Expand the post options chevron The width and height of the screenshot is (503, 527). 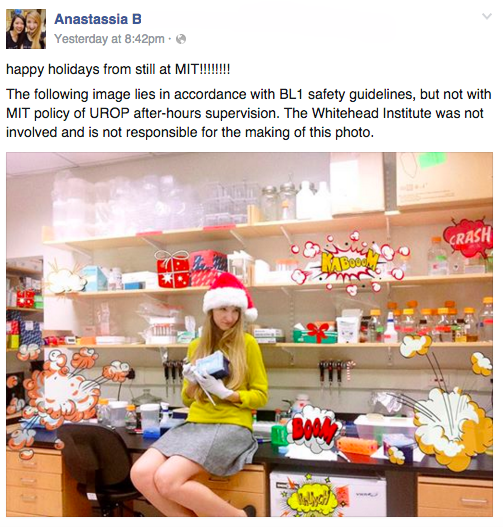[x=487, y=16]
